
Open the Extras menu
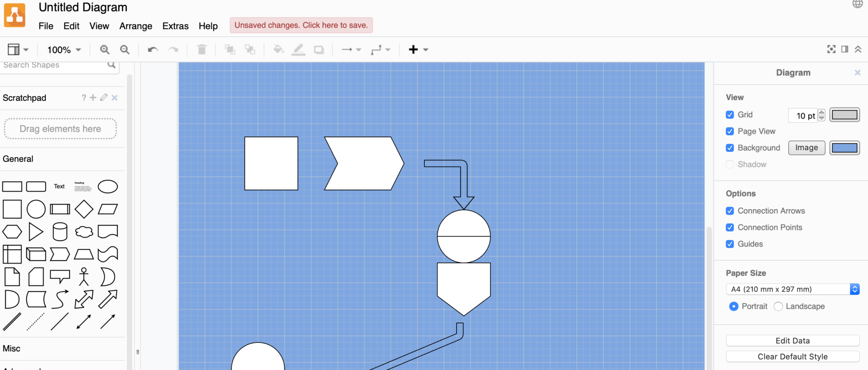[x=175, y=26]
